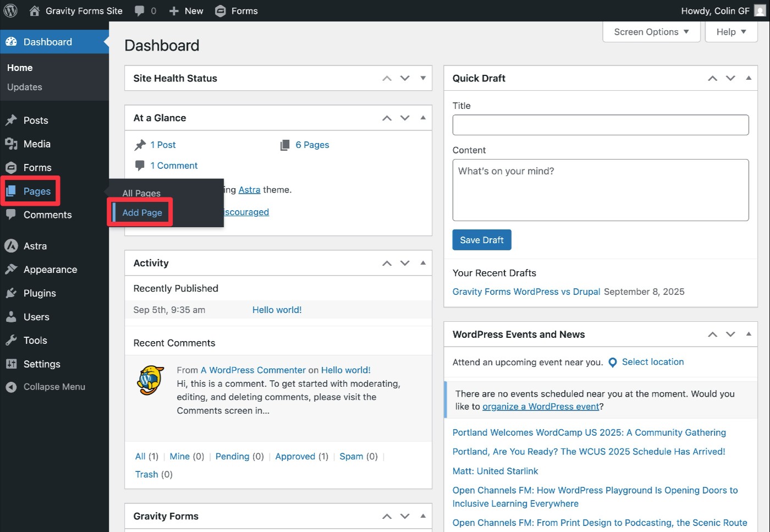
Task: Open the Hello world! post link in Activity
Action: point(277,310)
